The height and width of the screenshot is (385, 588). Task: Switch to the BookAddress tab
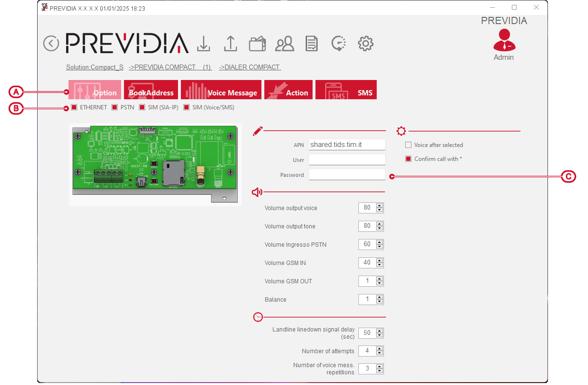[151, 90]
